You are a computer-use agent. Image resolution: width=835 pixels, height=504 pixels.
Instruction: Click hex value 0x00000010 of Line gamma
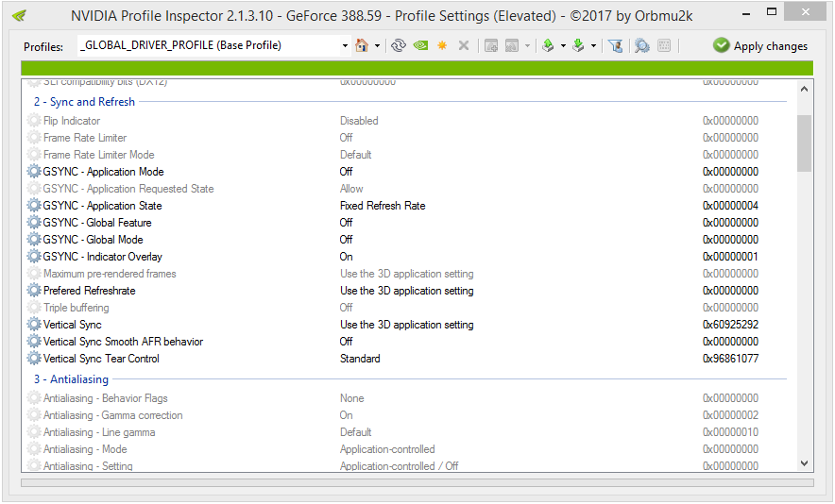point(731,432)
